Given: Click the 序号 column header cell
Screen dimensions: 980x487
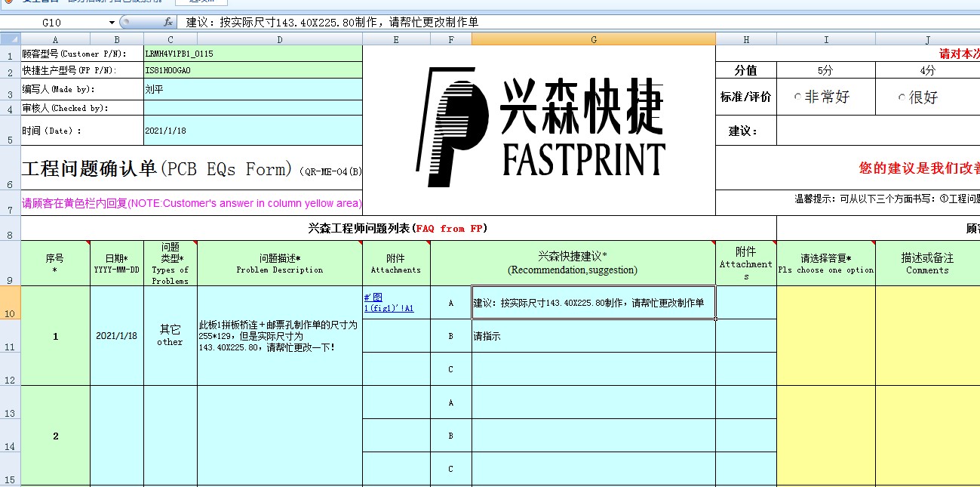Looking at the screenshot, I should click(55, 264).
